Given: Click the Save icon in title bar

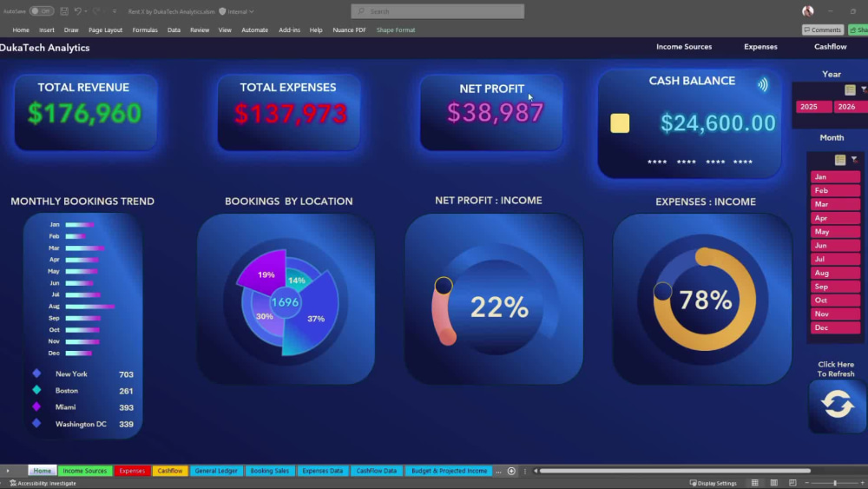Looking at the screenshot, I should coord(64,11).
